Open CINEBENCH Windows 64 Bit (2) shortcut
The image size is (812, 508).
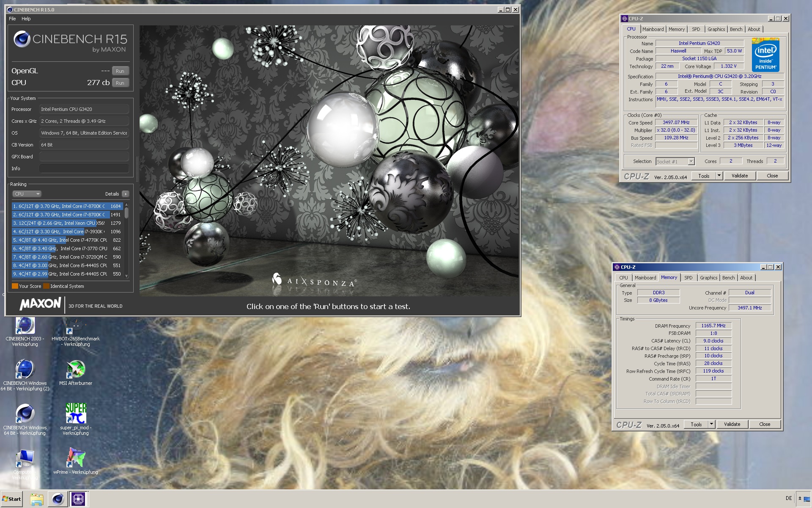[x=25, y=375]
